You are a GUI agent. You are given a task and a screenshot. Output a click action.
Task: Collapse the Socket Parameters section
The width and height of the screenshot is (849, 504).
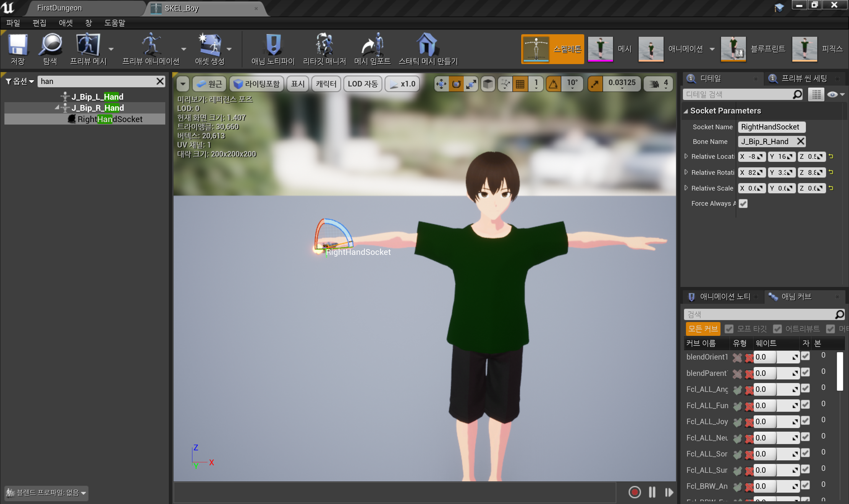(686, 111)
